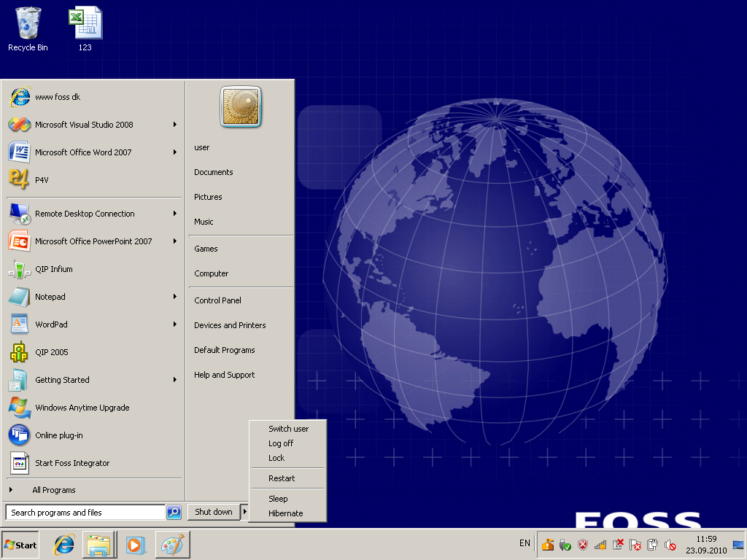Open Paint from the taskbar
The height and width of the screenshot is (560, 747).
pos(172,545)
